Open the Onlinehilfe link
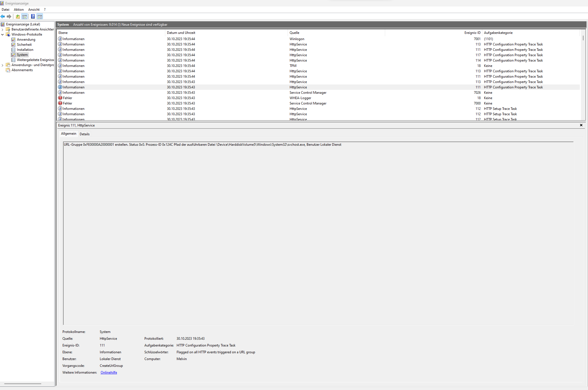588x390 pixels. tap(109, 372)
